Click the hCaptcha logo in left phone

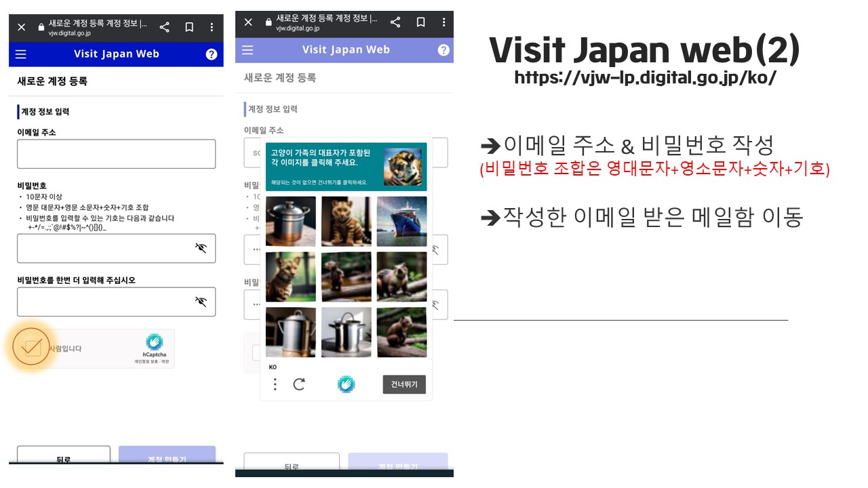(x=155, y=342)
